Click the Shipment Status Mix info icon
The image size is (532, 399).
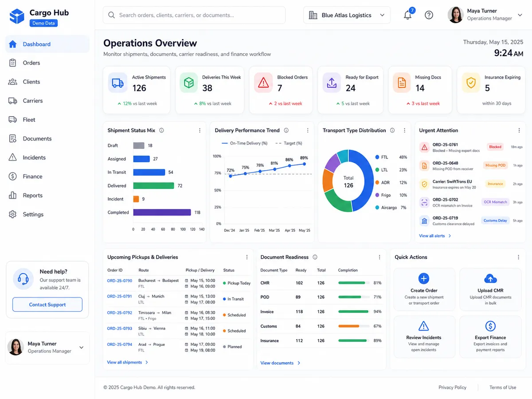coord(161,130)
